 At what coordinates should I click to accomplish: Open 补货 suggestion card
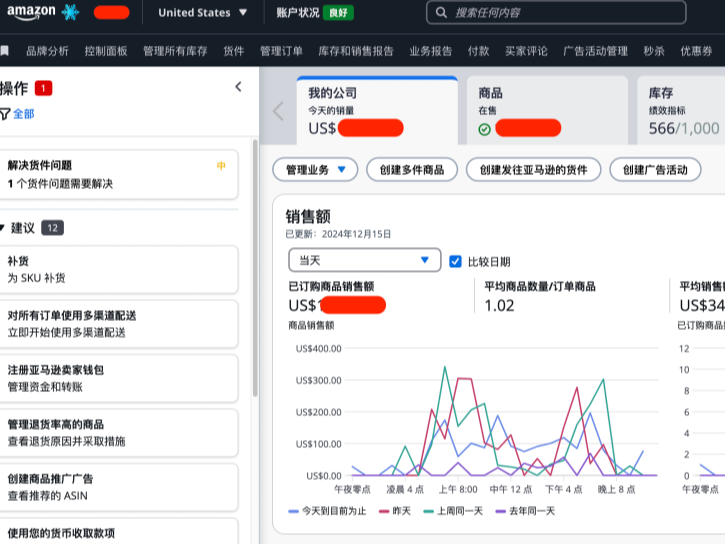pos(119,269)
